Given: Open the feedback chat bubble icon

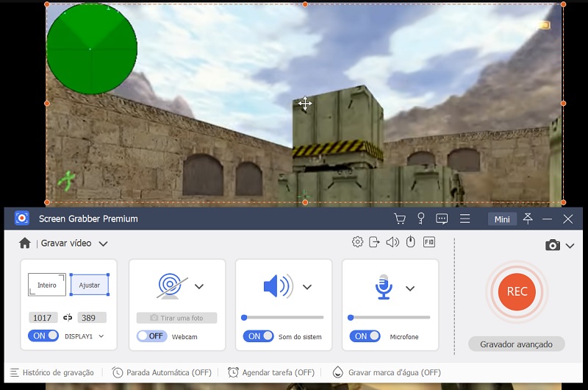Looking at the screenshot, I should point(442,219).
